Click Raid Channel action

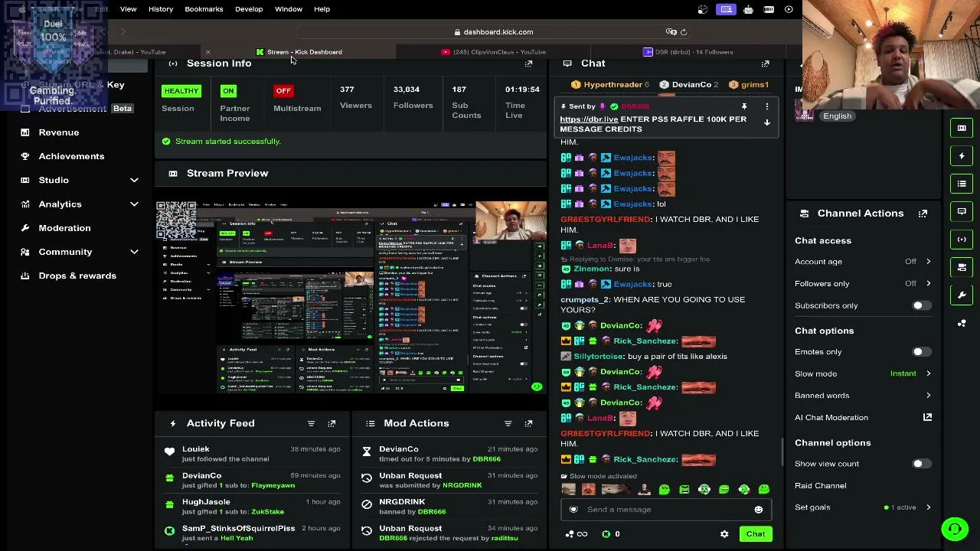821,486
